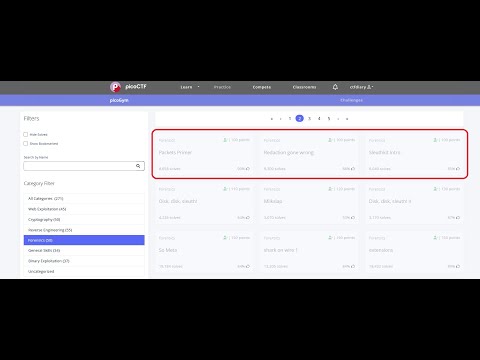Open the Milkslap challenge
This screenshot has width=480, height=360.
point(273,201)
